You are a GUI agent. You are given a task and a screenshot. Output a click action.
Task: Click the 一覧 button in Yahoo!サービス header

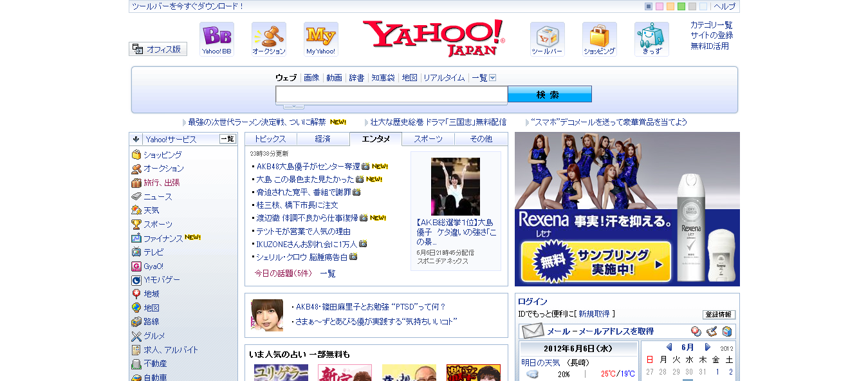tap(228, 139)
